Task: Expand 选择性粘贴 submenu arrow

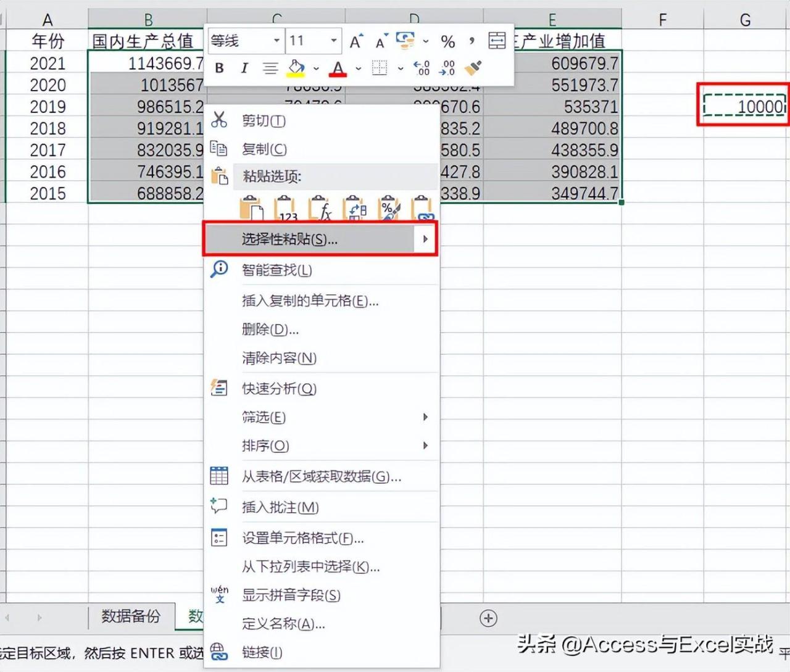Action: [425, 239]
